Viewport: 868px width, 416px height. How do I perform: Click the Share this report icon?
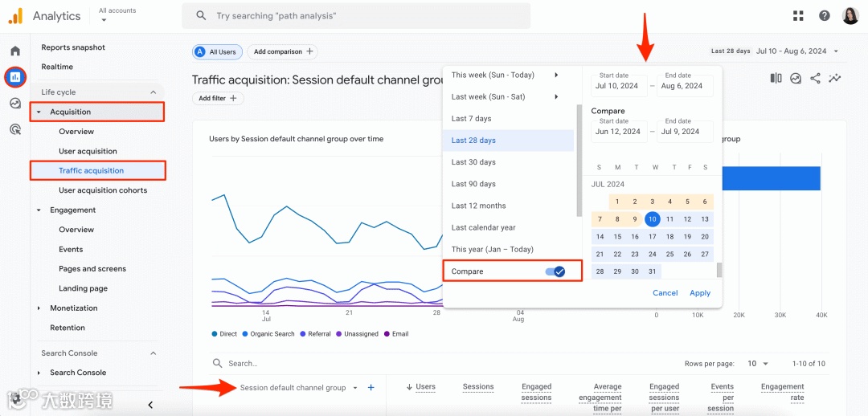coord(815,79)
